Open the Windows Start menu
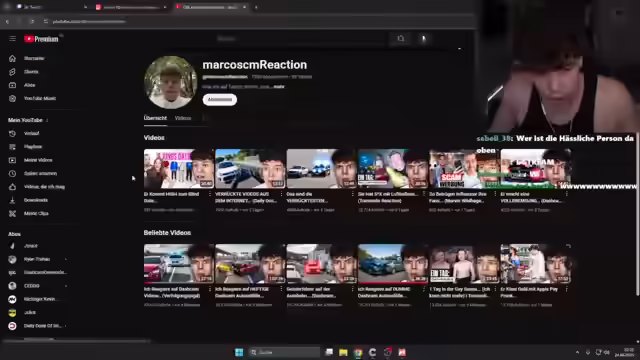 tap(239, 352)
